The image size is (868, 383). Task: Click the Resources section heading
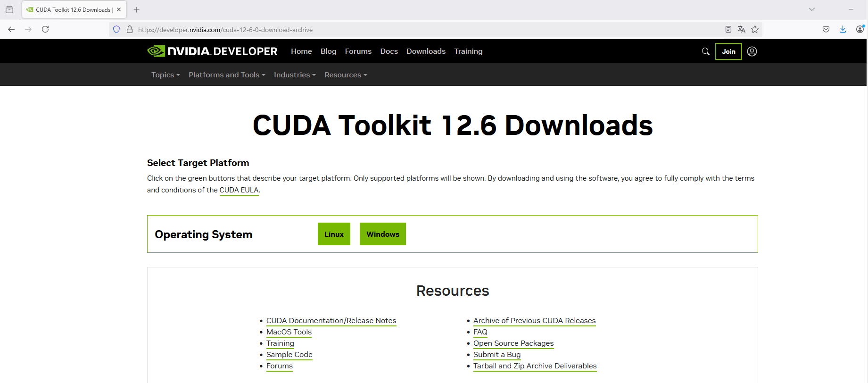click(453, 291)
